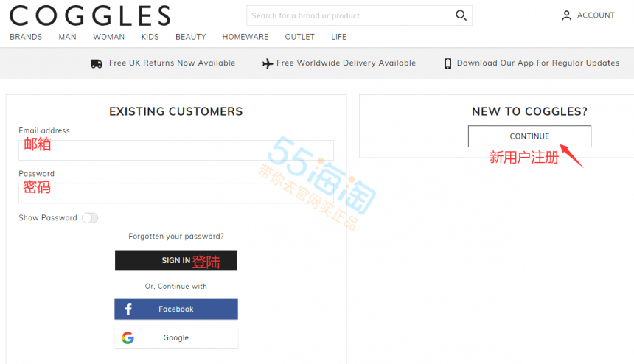Screen dimensions: 634x364
Task: Click the ACCOUNT link
Action: 596,15
